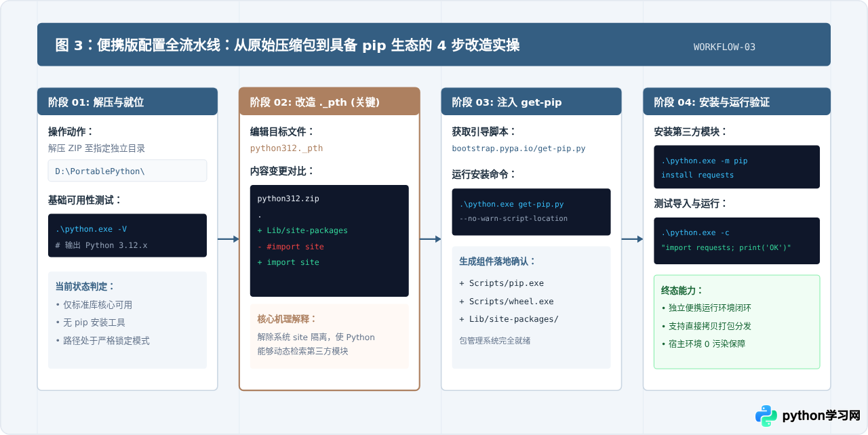Select the "阶段 04: 安装与运行验证" header
This screenshot has height=435, width=868.
(737, 102)
